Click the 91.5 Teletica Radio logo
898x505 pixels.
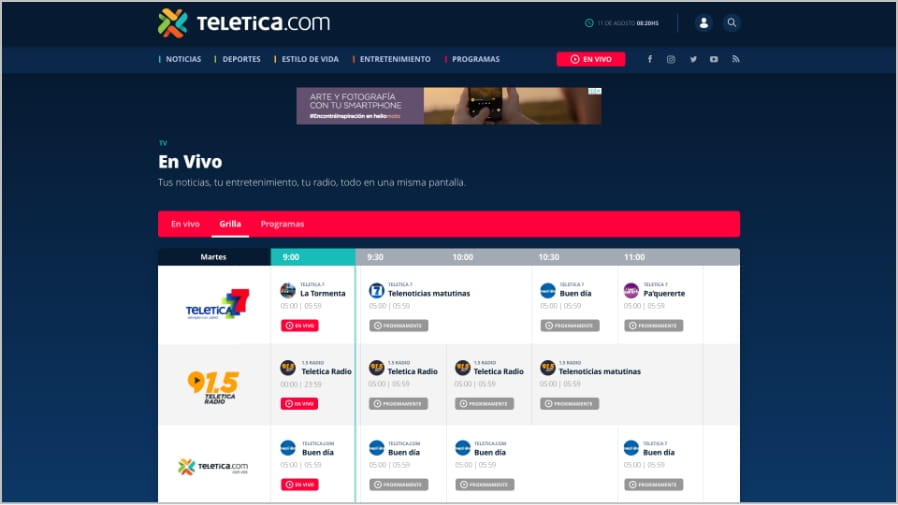click(x=213, y=387)
